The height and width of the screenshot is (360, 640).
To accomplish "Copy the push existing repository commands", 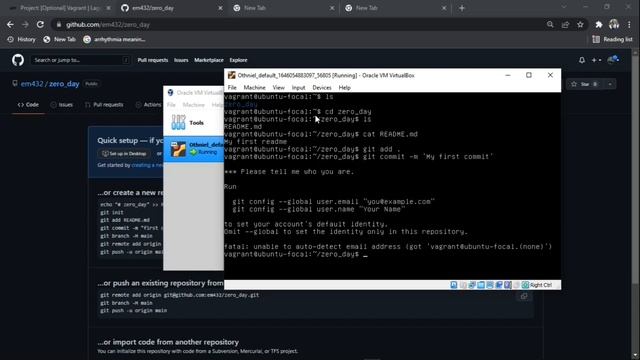I will click(524, 296).
